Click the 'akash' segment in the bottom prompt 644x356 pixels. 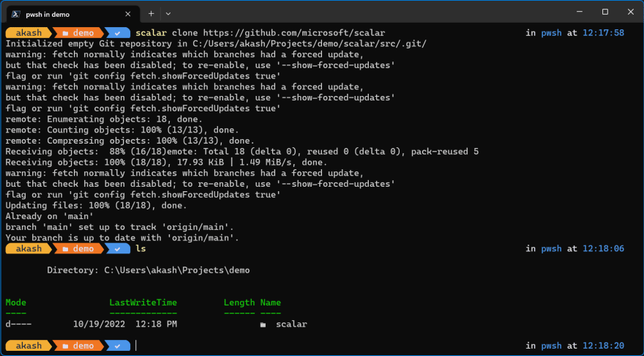(29, 346)
